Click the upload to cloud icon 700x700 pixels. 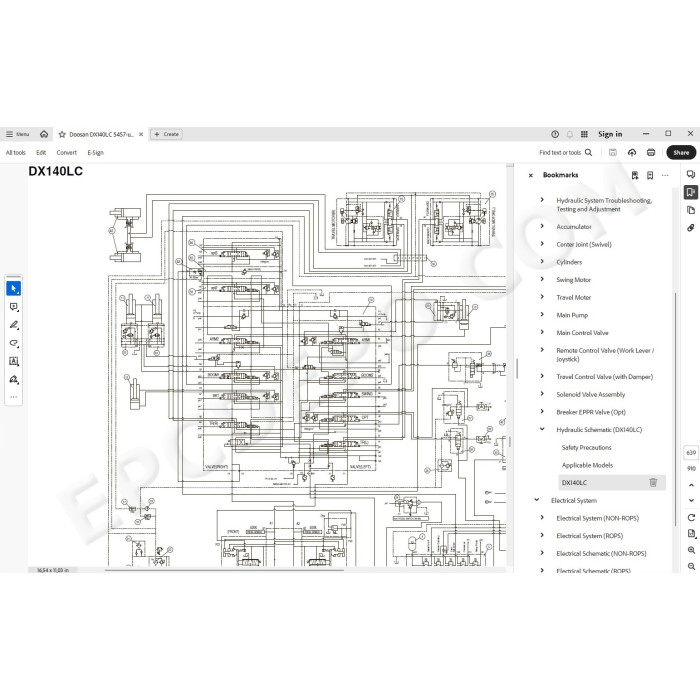[632, 153]
